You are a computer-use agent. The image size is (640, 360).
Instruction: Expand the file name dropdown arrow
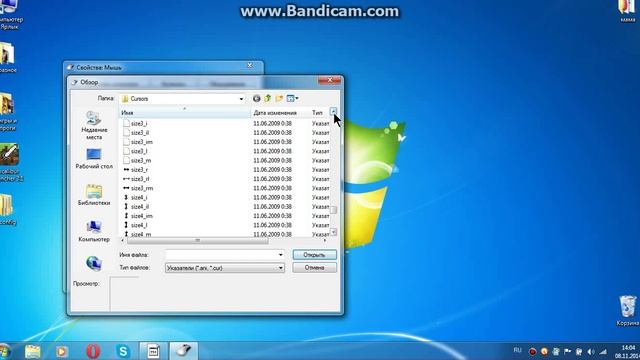point(280,255)
